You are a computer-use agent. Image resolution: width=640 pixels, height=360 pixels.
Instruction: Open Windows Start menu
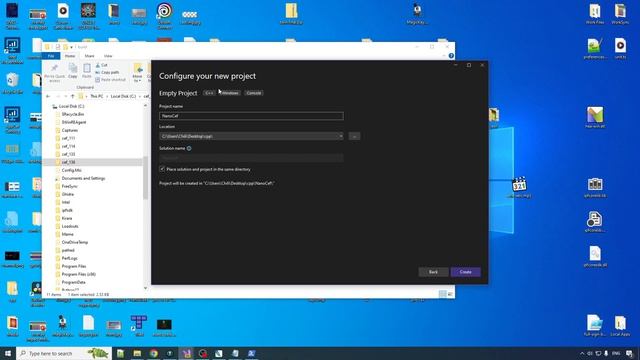[8, 353]
